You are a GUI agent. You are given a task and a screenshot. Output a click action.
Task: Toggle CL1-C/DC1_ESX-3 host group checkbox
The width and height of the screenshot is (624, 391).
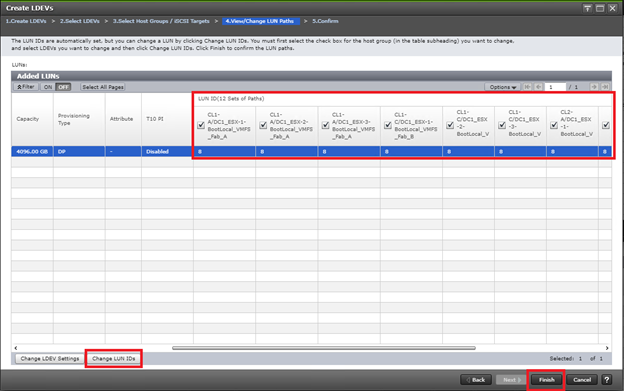point(502,125)
